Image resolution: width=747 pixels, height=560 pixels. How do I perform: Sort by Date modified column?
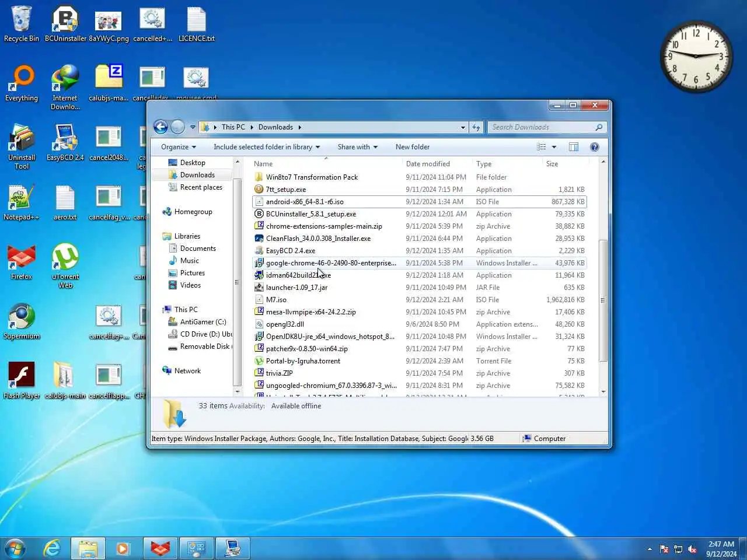pos(437,164)
